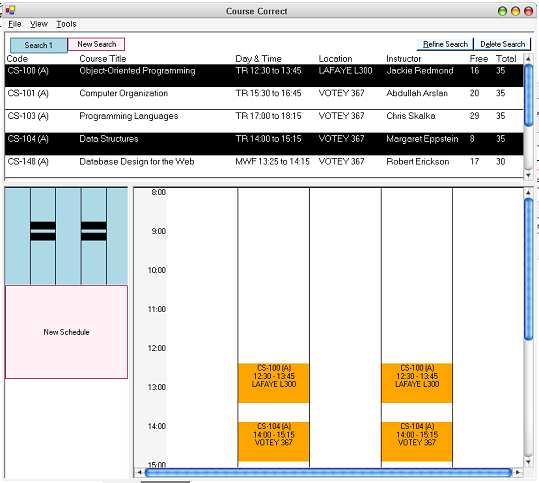The width and height of the screenshot is (539, 483).
Task: Click the schedule horizontal scroll right arrow
Action: [x=518, y=472]
